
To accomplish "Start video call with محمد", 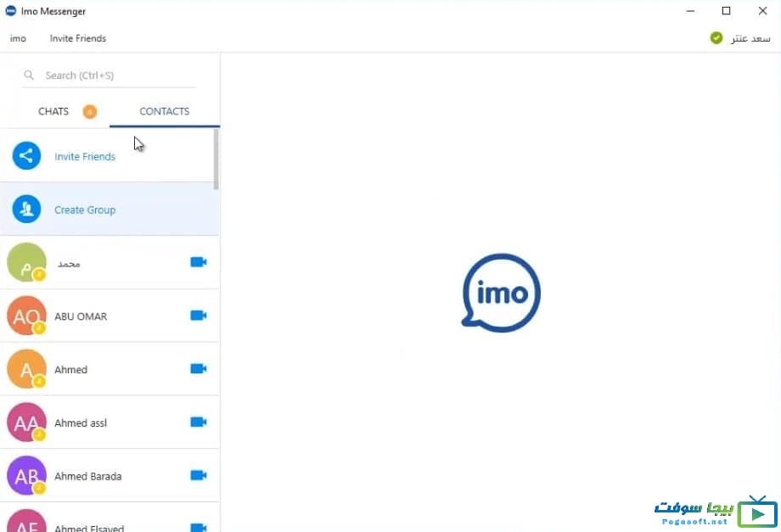I will 199,262.
